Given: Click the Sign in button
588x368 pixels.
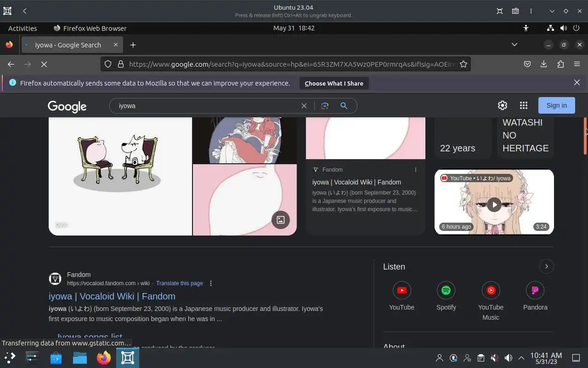Looking at the screenshot, I should pyautogui.click(x=556, y=105).
